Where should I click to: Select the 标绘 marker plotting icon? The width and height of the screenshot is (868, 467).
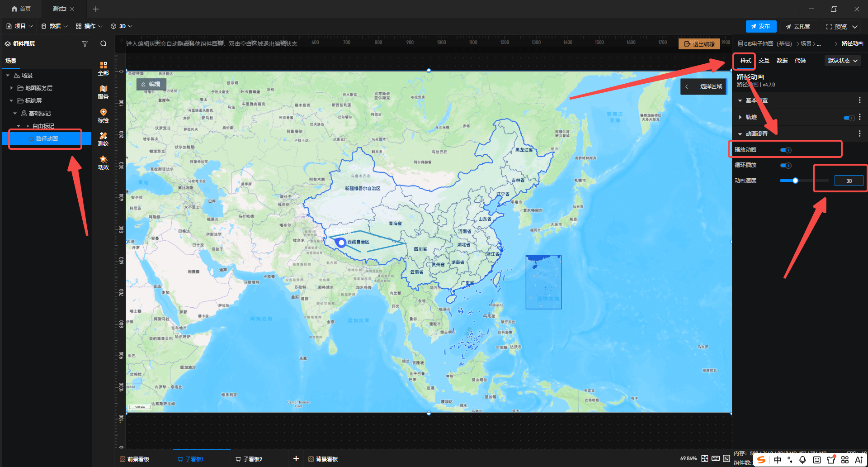point(103,115)
